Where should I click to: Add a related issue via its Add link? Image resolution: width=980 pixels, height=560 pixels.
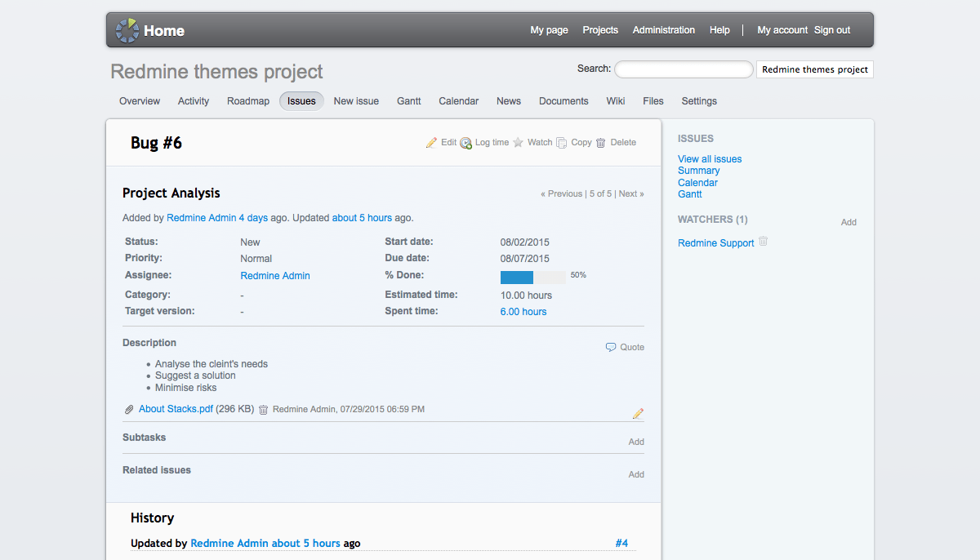(636, 474)
